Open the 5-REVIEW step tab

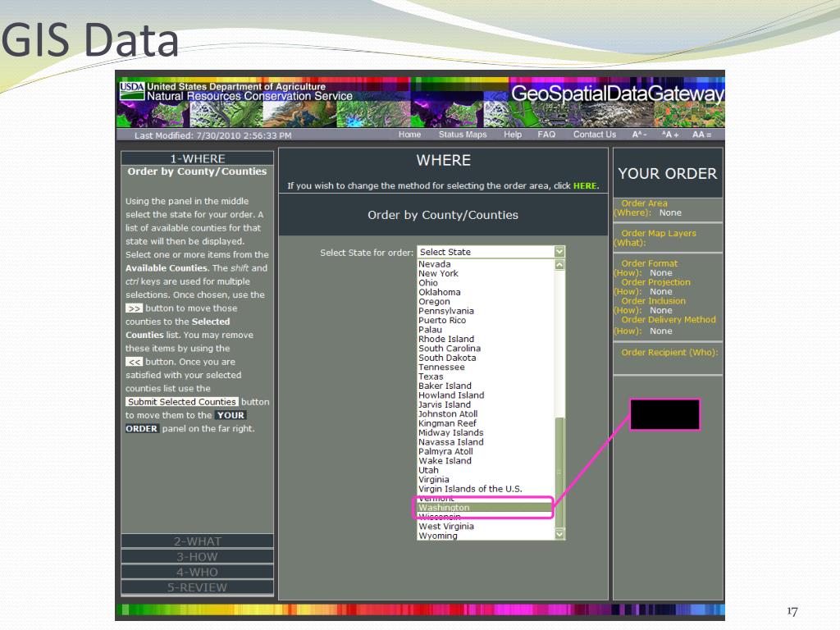(x=197, y=587)
